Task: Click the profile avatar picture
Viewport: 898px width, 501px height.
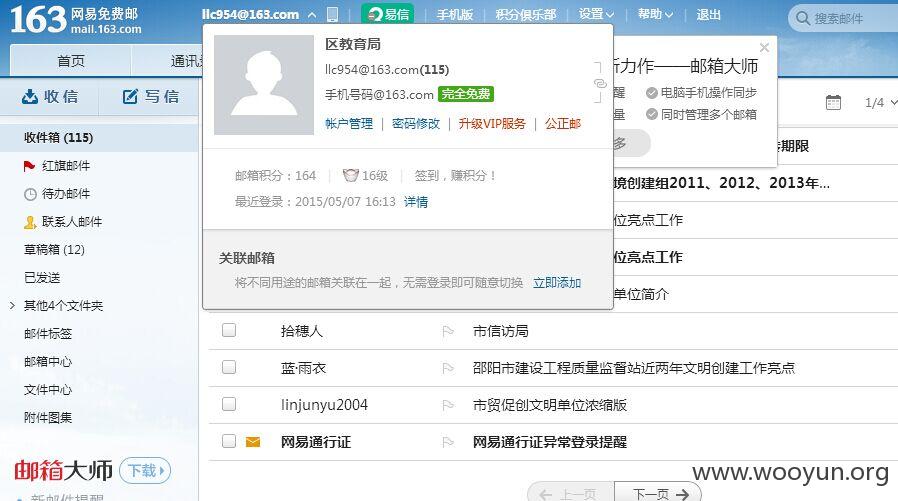Action: pyautogui.click(x=263, y=85)
